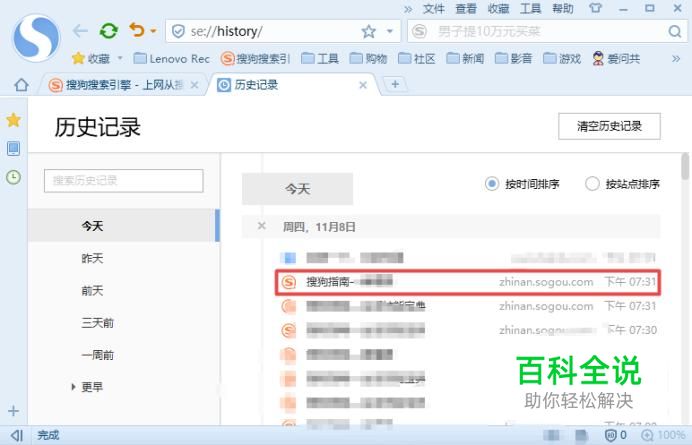Open the sidebar blue square panel icon
692x445 pixels.
(13, 148)
